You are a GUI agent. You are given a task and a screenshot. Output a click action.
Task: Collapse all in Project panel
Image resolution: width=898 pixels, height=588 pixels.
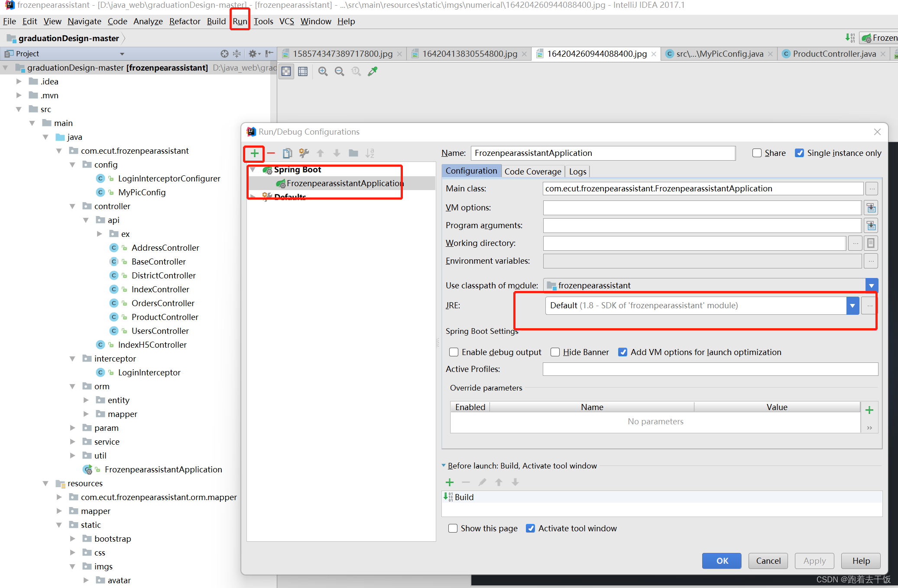(237, 54)
